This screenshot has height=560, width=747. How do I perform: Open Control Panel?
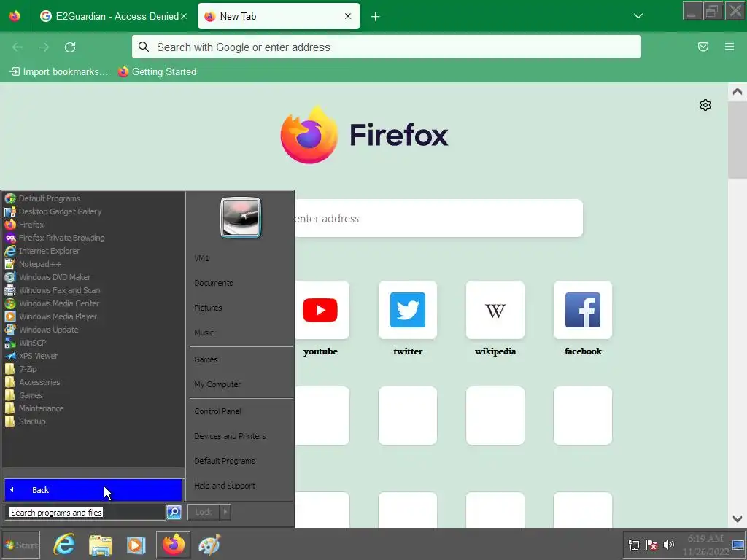tap(217, 411)
